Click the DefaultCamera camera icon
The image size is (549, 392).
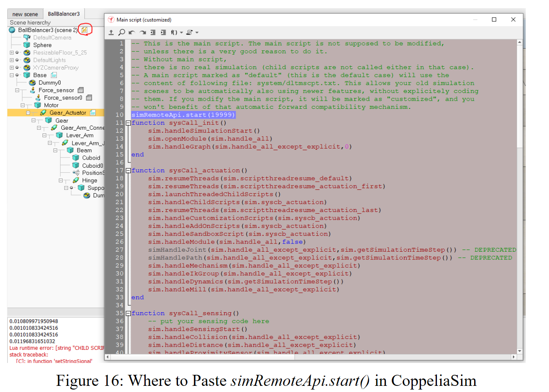tap(27, 38)
